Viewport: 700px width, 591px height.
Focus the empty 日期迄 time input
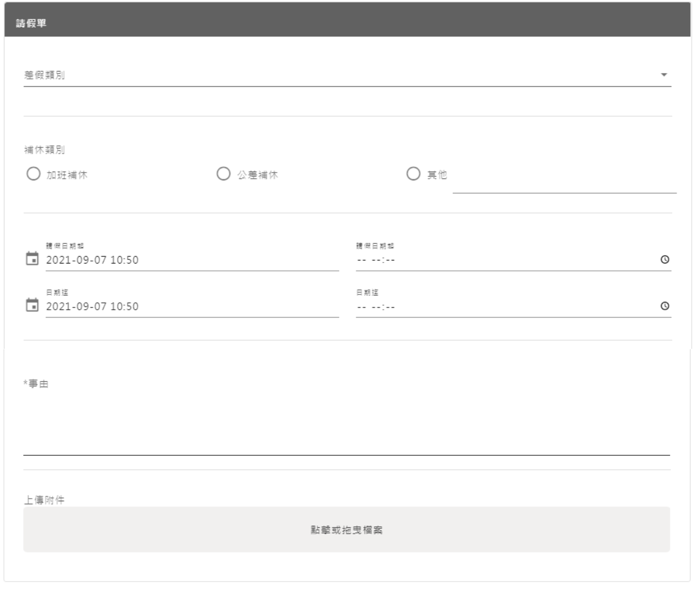503,306
